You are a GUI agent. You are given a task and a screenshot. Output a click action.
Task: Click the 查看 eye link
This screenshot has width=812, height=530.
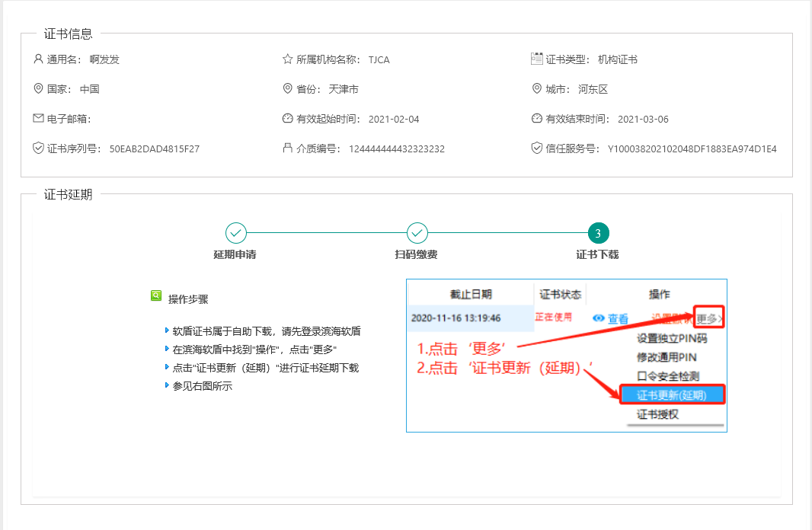pyautogui.click(x=611, y=319)
